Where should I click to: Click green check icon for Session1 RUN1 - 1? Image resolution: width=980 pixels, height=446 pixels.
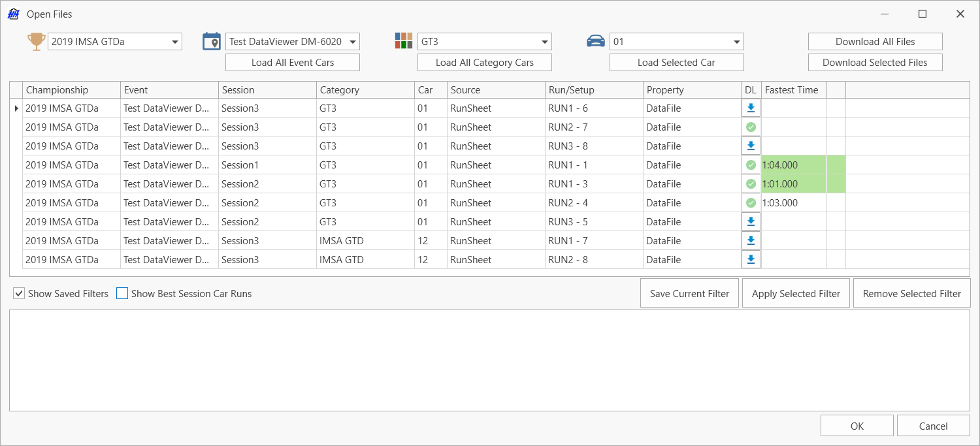751,165
